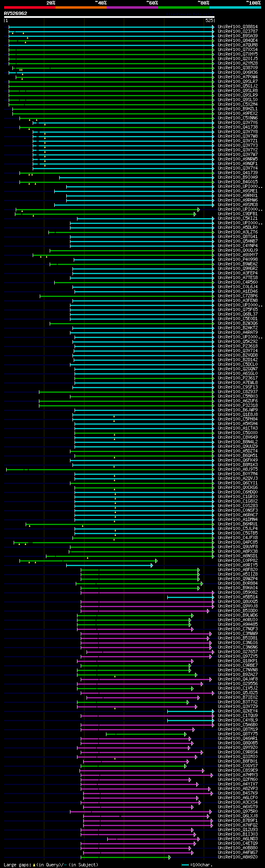Select the UniRef100_C7NQF3 label
Viewport: 265px width, 868px height.
tap(238, 629)
